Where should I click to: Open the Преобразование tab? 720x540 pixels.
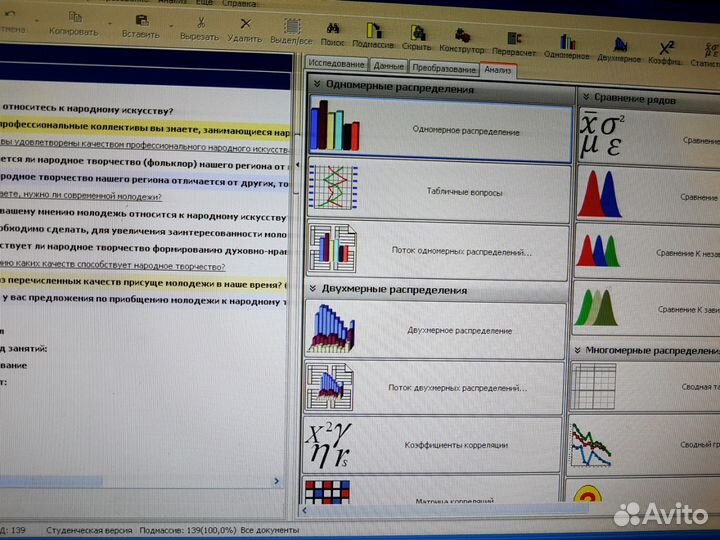coord(442,68)
